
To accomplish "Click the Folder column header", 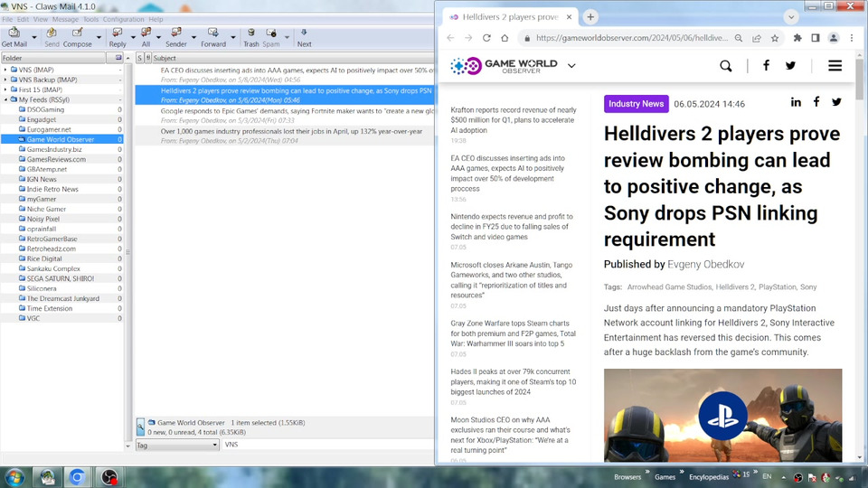I will tap(53, 58).
